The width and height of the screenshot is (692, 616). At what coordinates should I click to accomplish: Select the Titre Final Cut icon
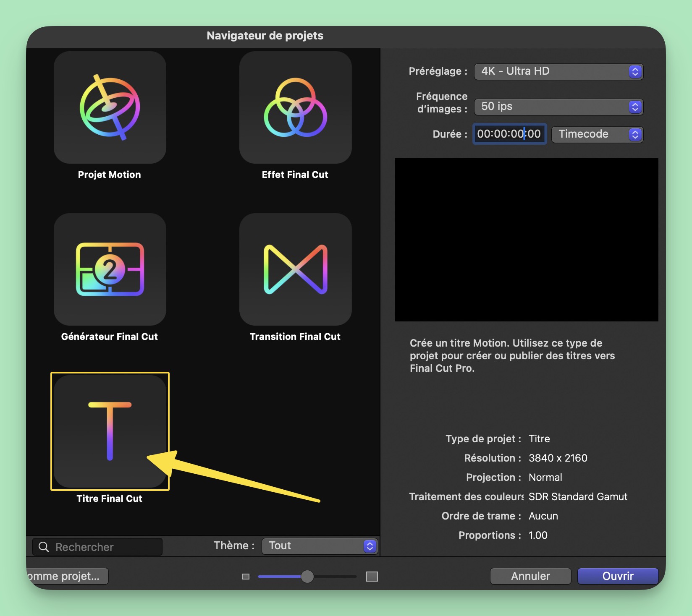click(110, 431)
